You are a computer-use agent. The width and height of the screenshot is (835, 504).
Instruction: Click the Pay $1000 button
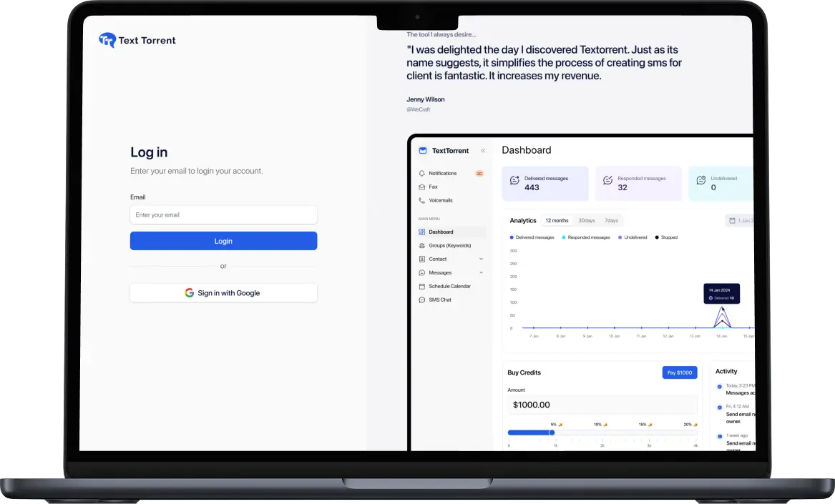679,372
